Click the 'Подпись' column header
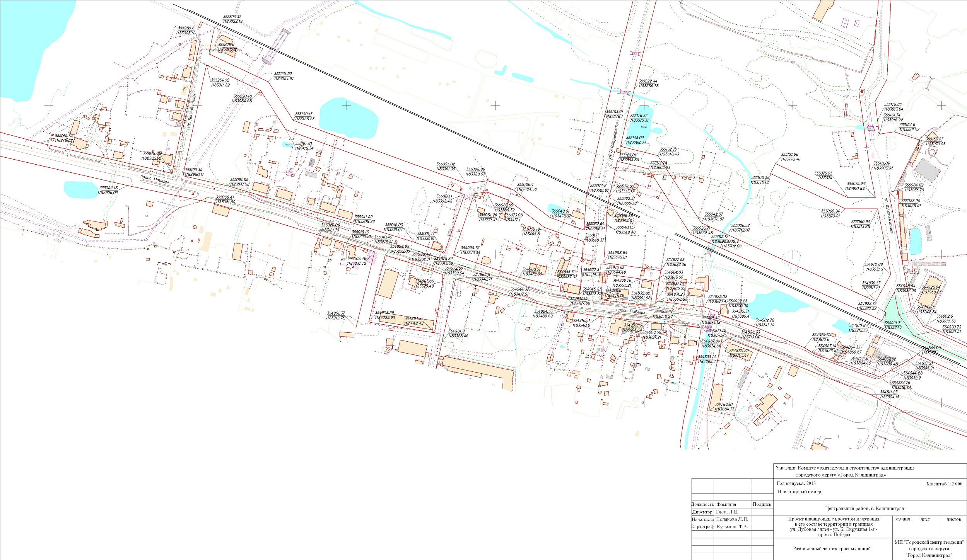 coord(762,504)
